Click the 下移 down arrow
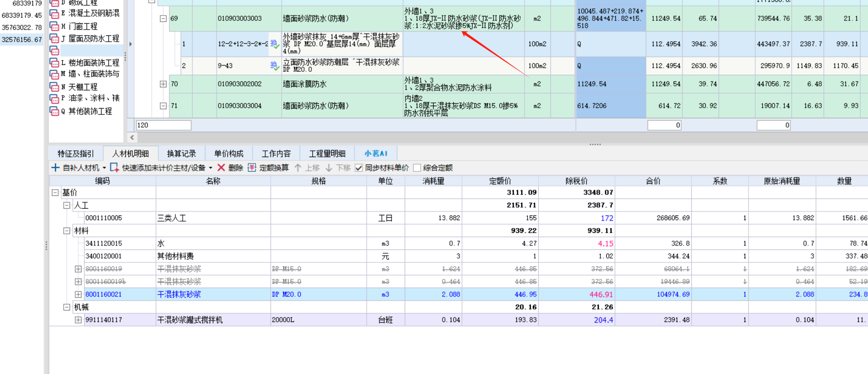Viewport: 868px width, 374px height. click(x=329, y=168)
